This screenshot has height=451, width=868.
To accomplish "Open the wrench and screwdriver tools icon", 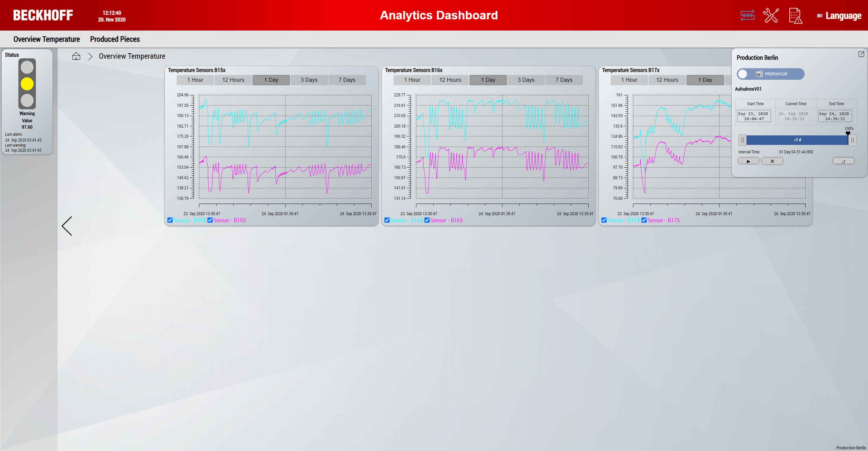I will tap(771, 15).
